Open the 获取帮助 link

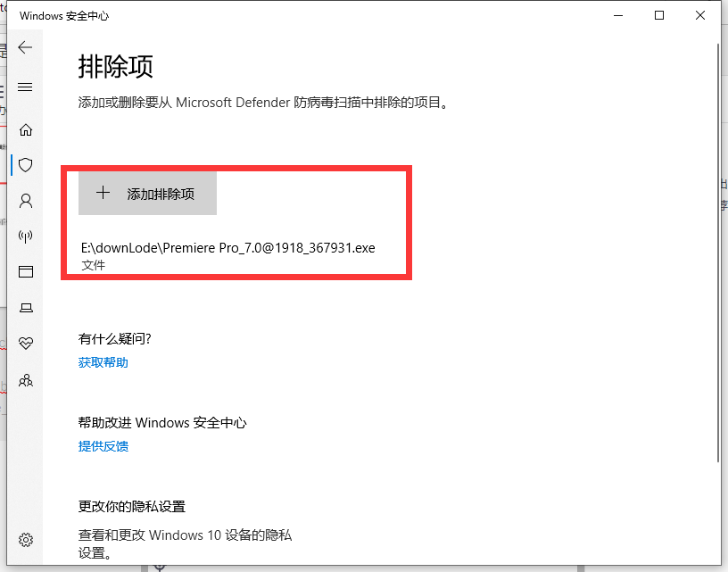[103, 362]
